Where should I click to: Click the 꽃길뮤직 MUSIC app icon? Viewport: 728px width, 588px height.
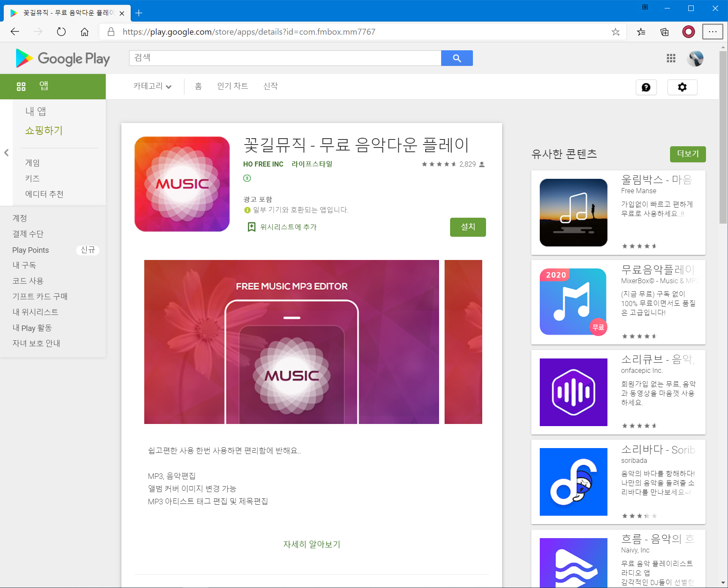tap(182, 184)
